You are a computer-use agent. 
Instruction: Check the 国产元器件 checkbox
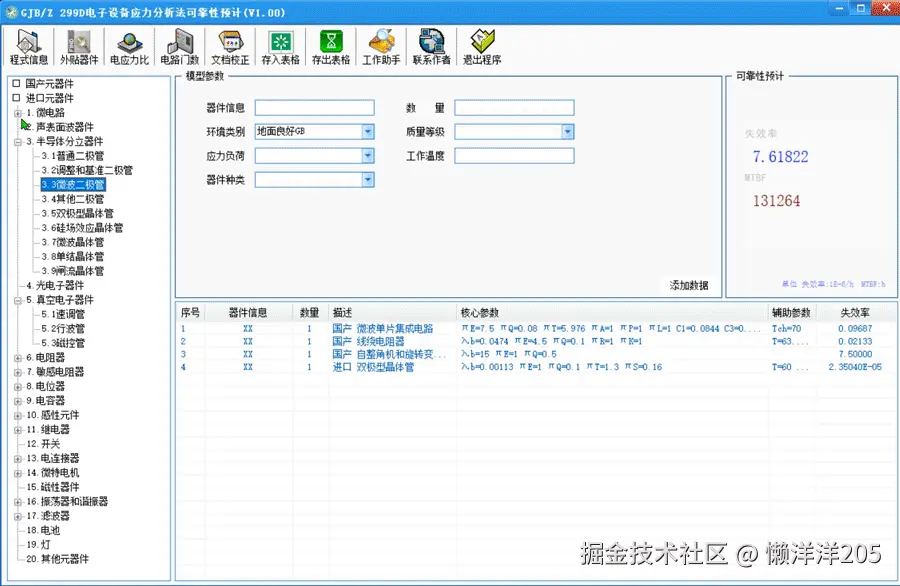18,84
